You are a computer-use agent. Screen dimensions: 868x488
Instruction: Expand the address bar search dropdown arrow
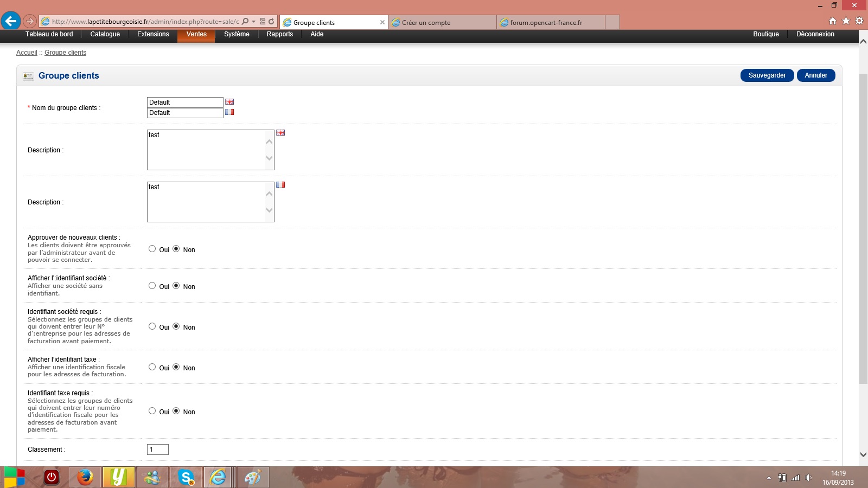tap(253, 22)
